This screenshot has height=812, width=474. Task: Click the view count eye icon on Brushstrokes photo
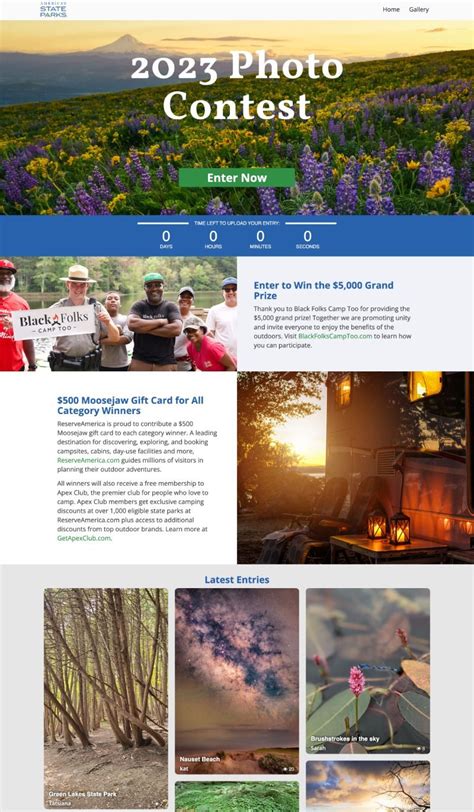pyautogui.click(x=419, y=748)
